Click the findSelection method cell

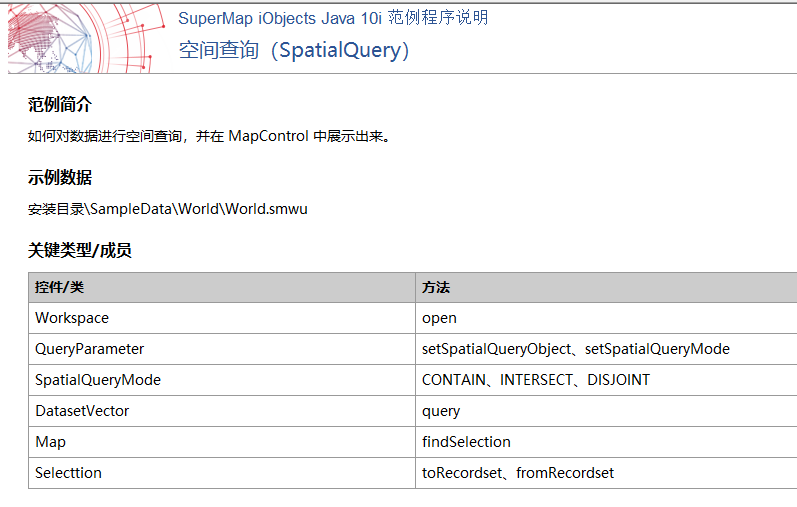click(606, 442)
